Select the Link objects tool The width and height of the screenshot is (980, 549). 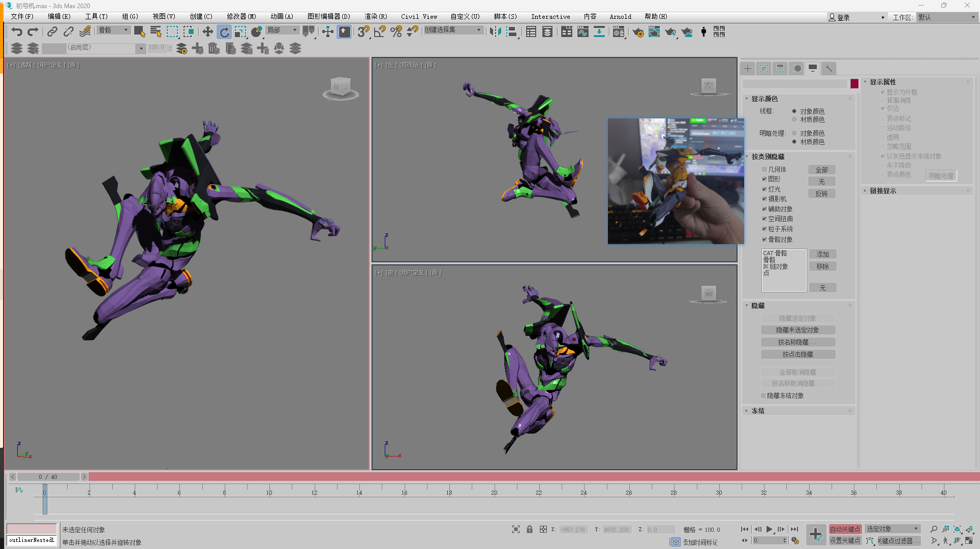[x=52, y=32]
